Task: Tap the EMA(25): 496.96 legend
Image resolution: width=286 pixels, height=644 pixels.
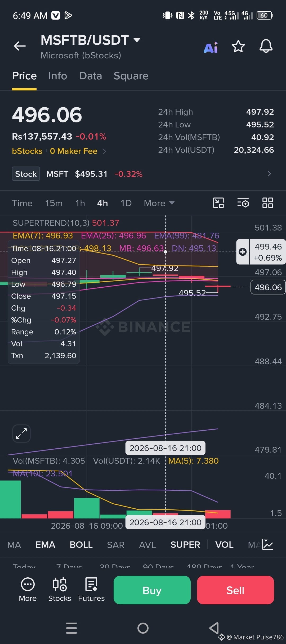Action: 113,236
